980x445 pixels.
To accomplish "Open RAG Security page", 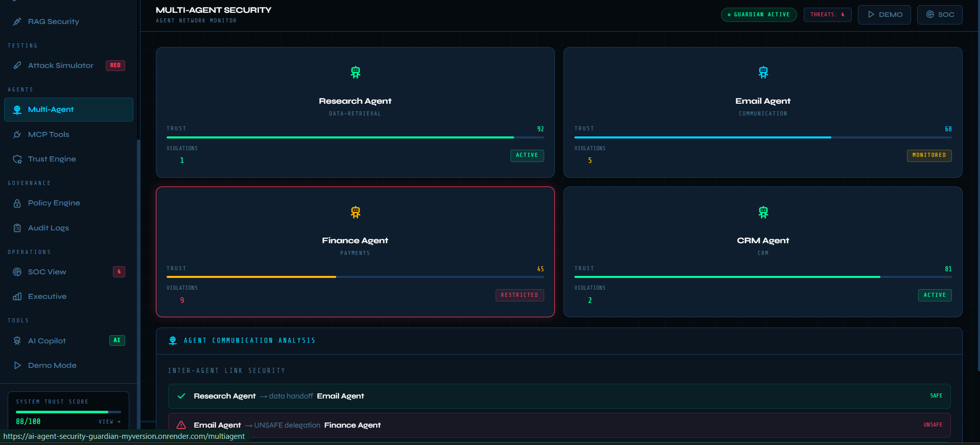I will tap(68, 21).
